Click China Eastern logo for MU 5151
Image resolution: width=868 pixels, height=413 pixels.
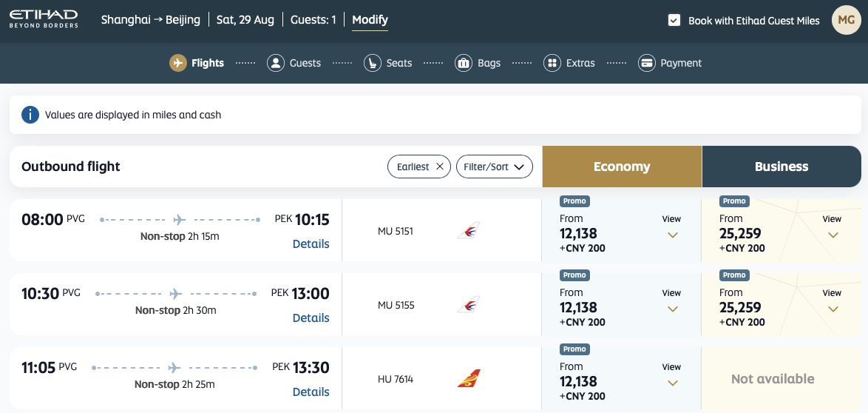(x=468, y=231)
